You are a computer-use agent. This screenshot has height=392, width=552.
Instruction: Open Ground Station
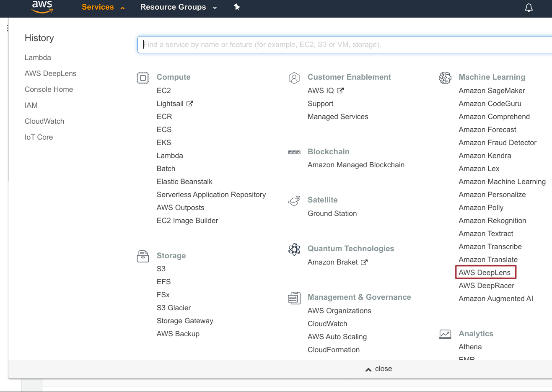332,213
